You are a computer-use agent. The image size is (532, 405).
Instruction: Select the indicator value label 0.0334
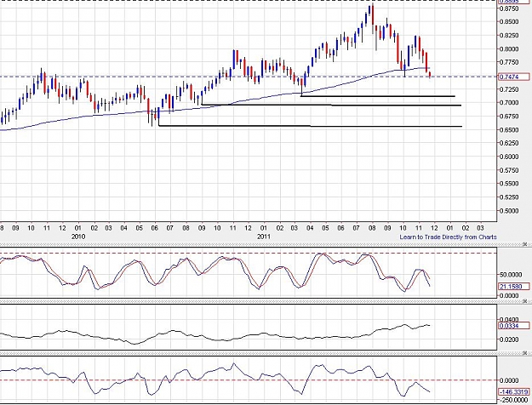(513, 326)
